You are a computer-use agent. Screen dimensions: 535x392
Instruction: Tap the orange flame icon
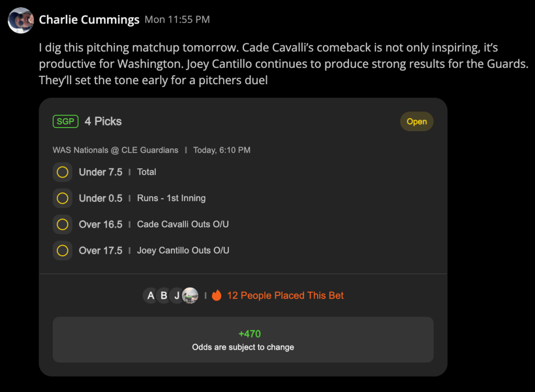[217, 295]
